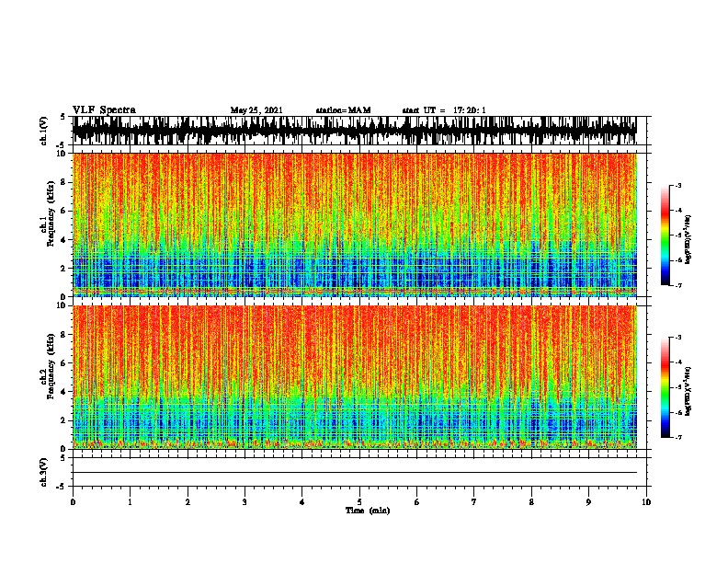Click the "6" frequency tick of ch.1 spectrogram

point(65,211)
